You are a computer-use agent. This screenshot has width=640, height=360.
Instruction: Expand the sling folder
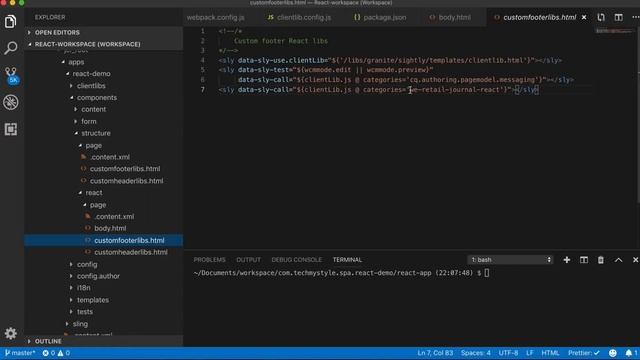coord(80,324)
